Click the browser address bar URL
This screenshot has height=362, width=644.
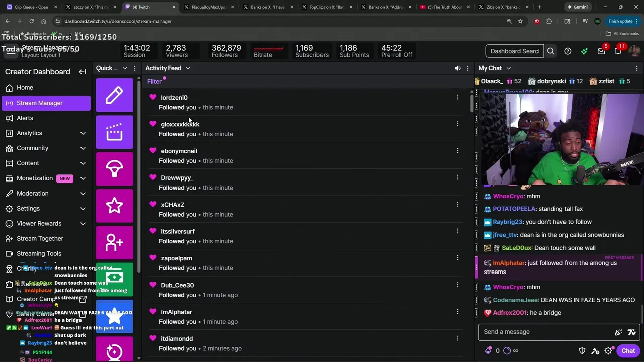coord(118,21)
